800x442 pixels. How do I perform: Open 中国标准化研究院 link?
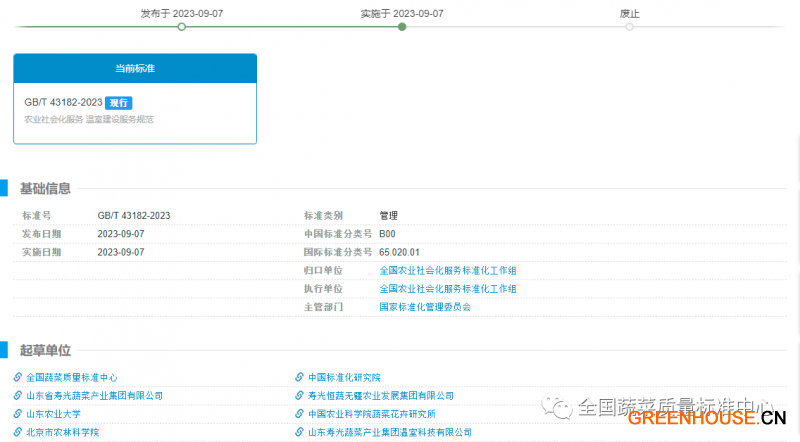tap(344, 378)
